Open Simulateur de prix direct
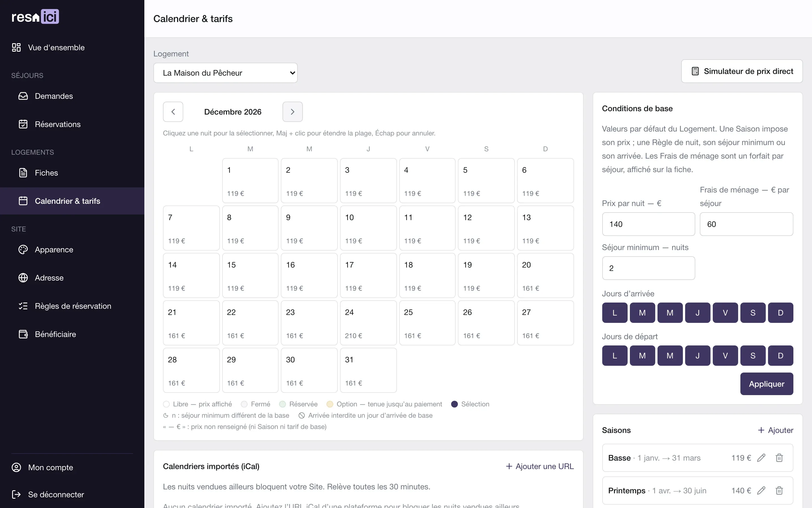812x508 pixels. pos(742,71)
